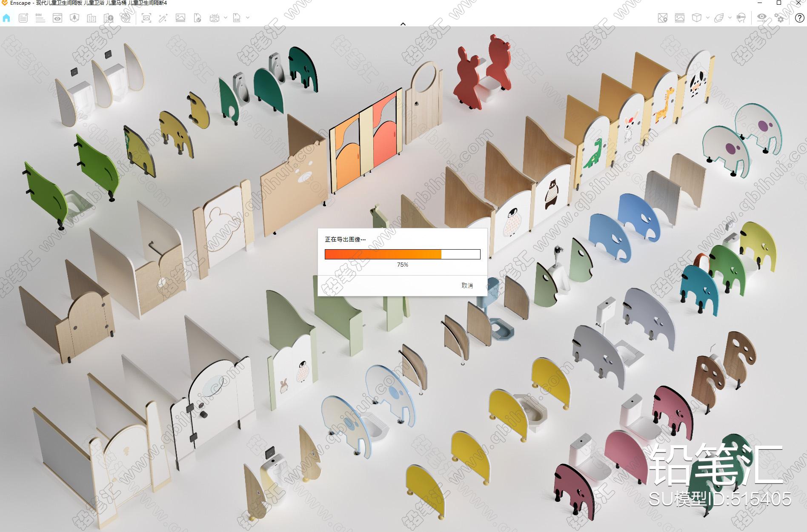Open the cube projection dropdown arrow
This screenshot has height=532, width=807.
click(707, 18)
